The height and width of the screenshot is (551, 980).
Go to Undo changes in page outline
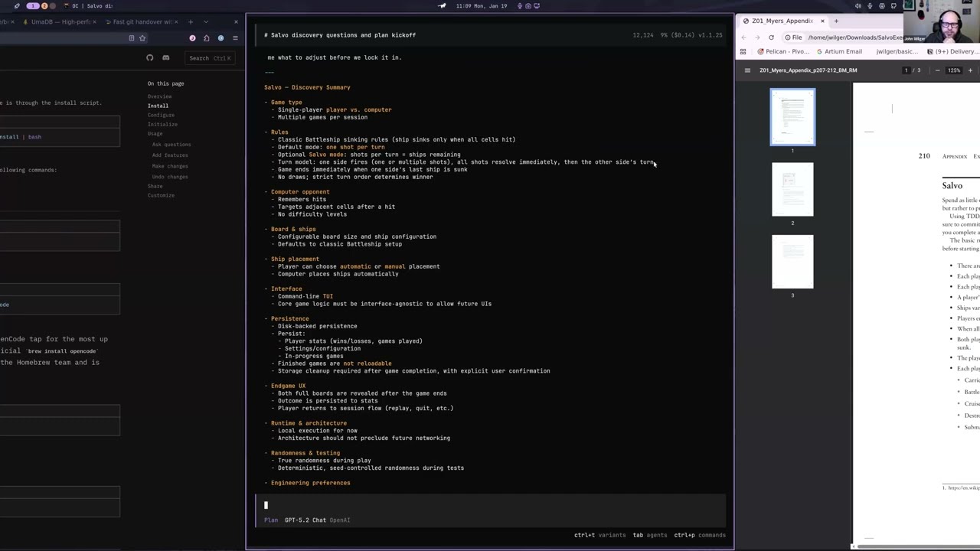[170, 176]
